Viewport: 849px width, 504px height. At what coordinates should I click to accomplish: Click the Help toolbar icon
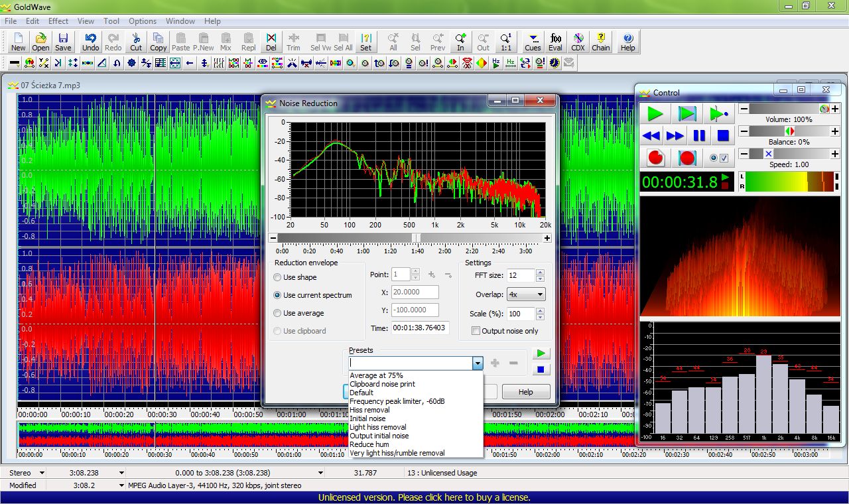(627, 42)
